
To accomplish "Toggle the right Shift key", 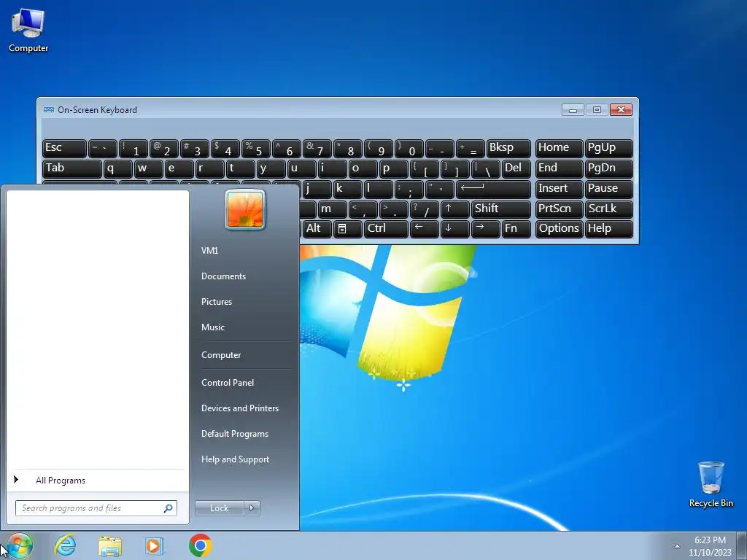I will coord(500,209).
